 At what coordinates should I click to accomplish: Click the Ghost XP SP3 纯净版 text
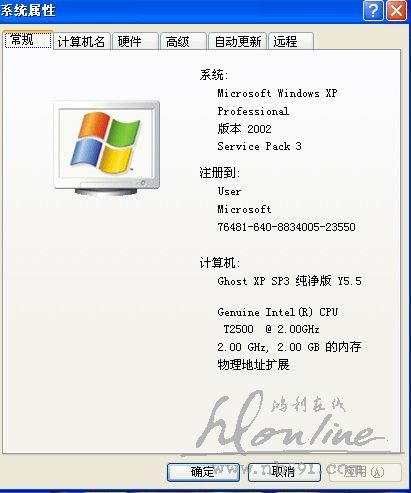point(274,281)
